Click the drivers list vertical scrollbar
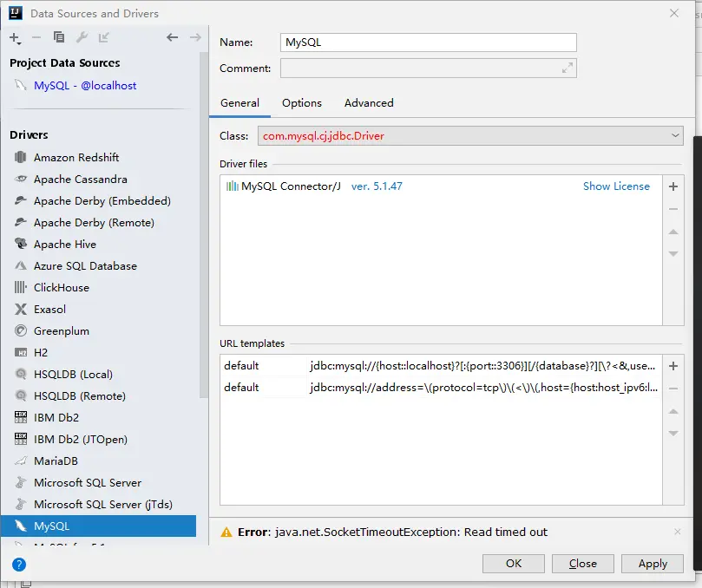This screenshot has width=702, height=588. coord(204,224)
